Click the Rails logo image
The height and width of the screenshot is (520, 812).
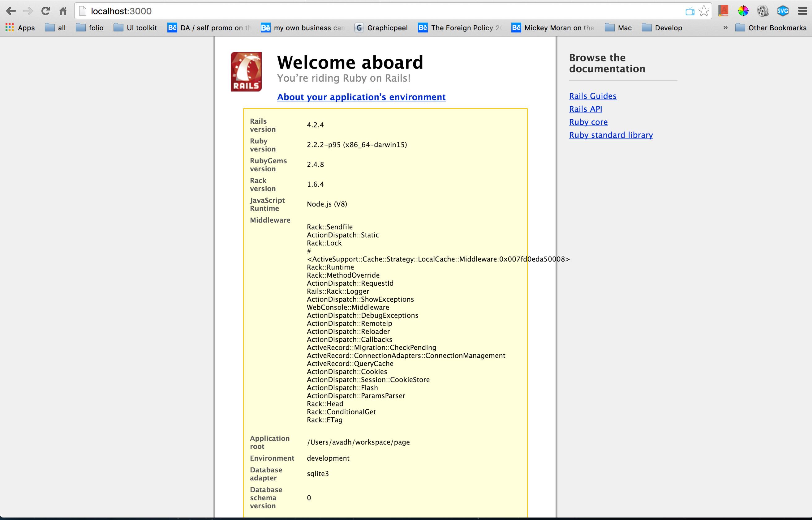(246, 72)
